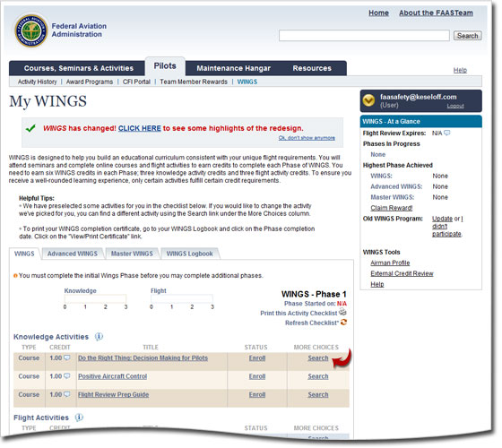The image size is (502, 448).
Task: Click the yellow user chevron icon
Action: coord(368,100)
